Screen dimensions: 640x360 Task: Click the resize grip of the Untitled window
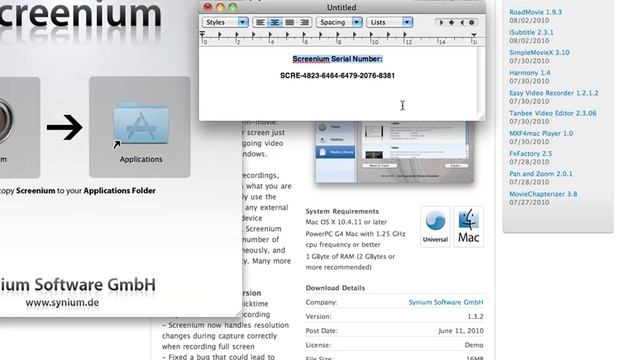(482, 117)
